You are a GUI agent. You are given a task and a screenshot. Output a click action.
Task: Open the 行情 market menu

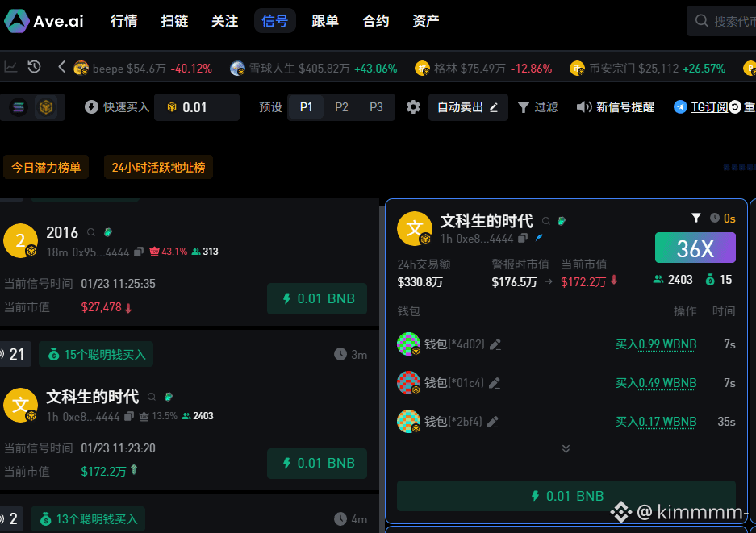click(x=124, y=21)
